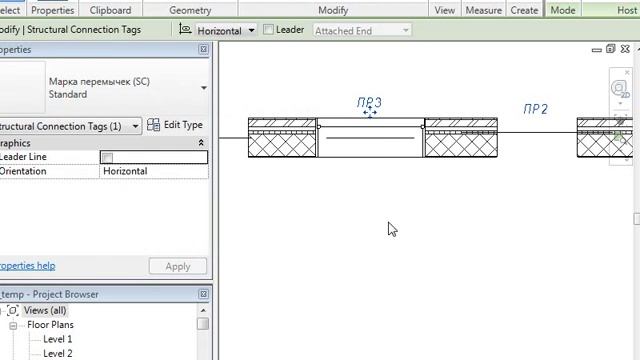Enable the Leader checkbox in options bar
640x360 pixels.
268,29
